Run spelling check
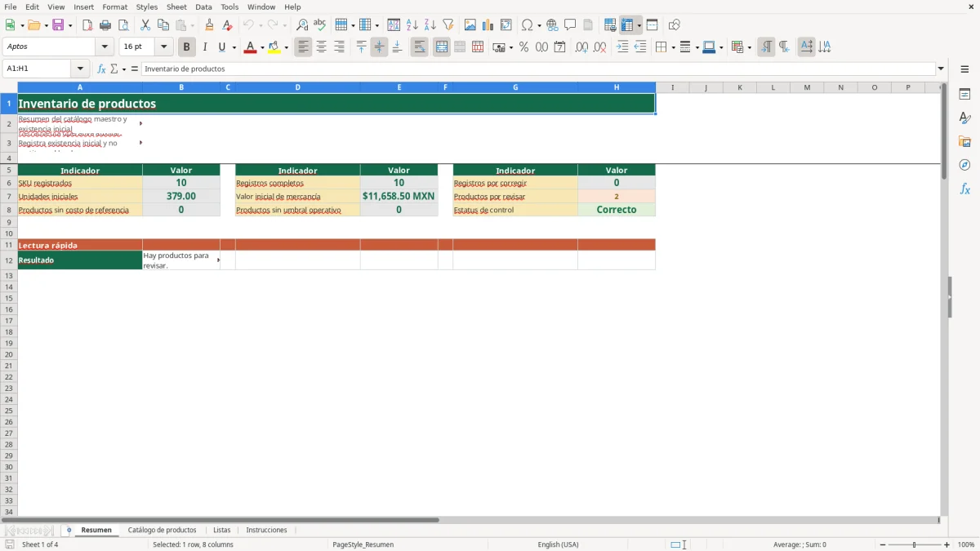The image size is (980, 551). 320,25
